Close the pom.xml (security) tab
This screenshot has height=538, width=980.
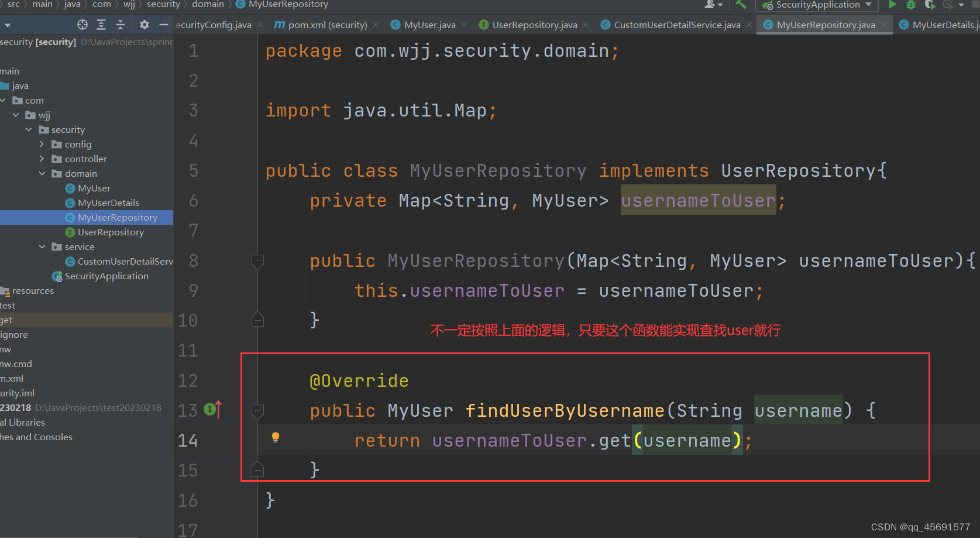click(376, 25)
